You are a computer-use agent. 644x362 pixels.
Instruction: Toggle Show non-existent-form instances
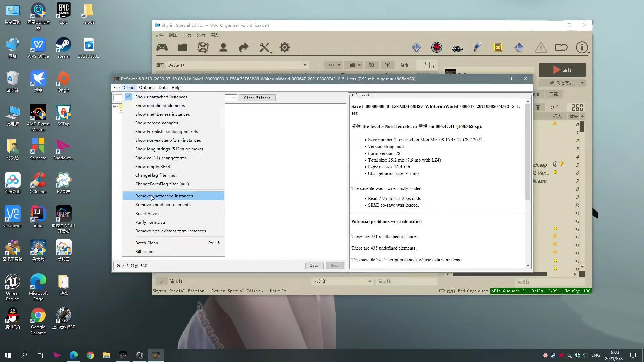point(173,140)
